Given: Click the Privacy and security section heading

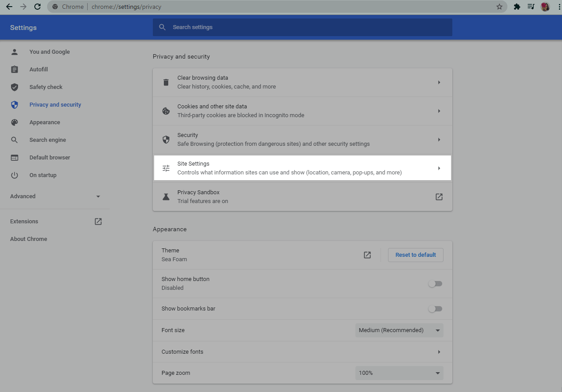Looking at the screenshot, I should (181, 57).
